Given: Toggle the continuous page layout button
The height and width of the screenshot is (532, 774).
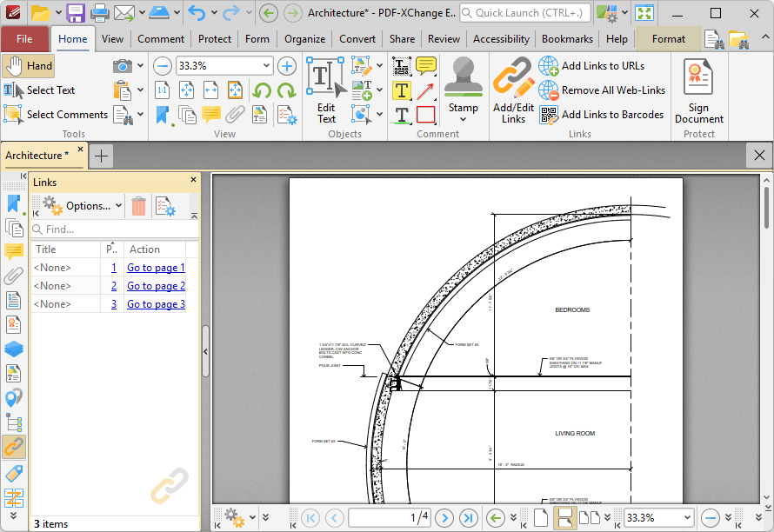Looking at the screenshot, I should click(x=564, y=518).
